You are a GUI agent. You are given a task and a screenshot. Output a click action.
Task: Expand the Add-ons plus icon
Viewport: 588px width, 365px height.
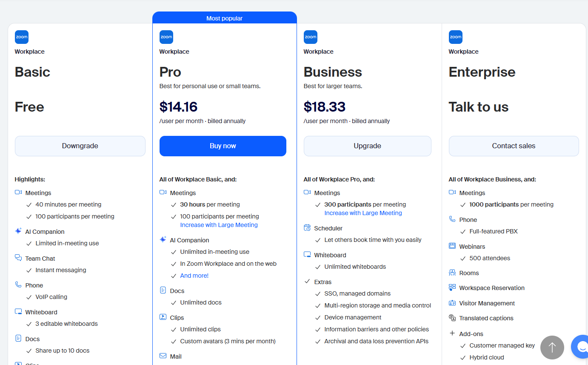(x=452, y=333)
